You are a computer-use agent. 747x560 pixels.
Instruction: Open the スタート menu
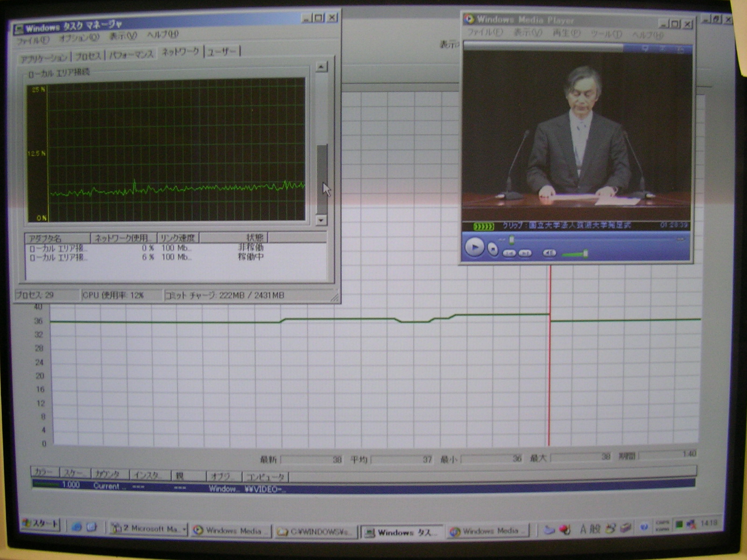pos(41,524)
